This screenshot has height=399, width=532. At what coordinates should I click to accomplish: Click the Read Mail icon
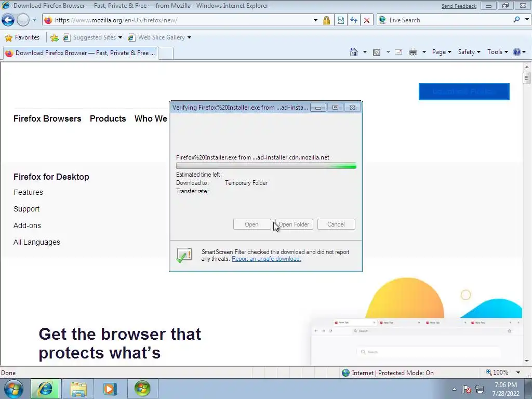coord(398,52)
